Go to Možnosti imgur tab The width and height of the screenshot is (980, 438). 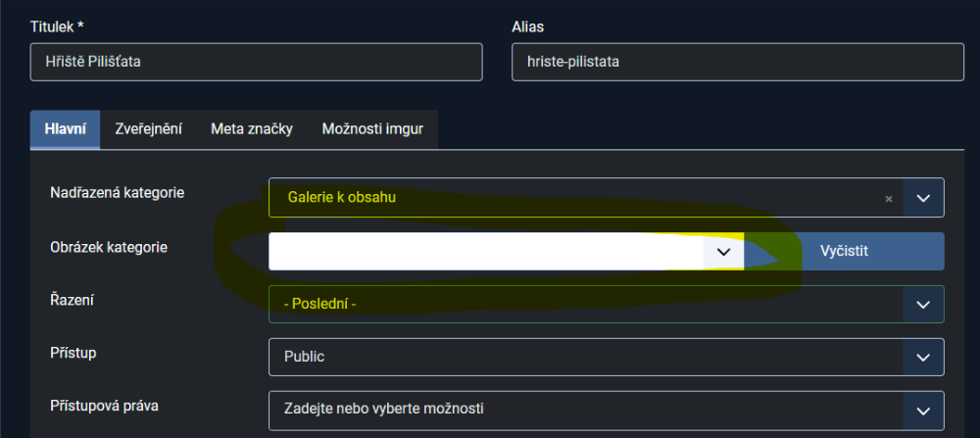(373, 129)
